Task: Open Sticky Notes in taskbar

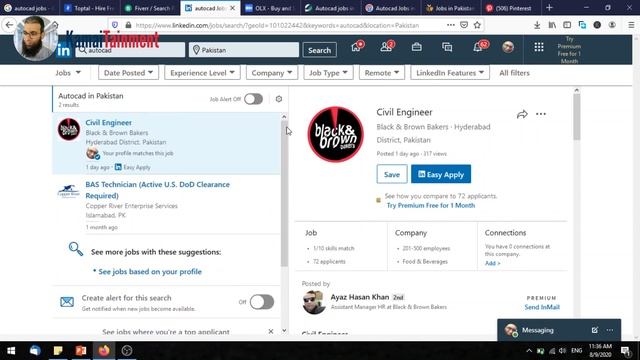Action: tap(58, 351)
